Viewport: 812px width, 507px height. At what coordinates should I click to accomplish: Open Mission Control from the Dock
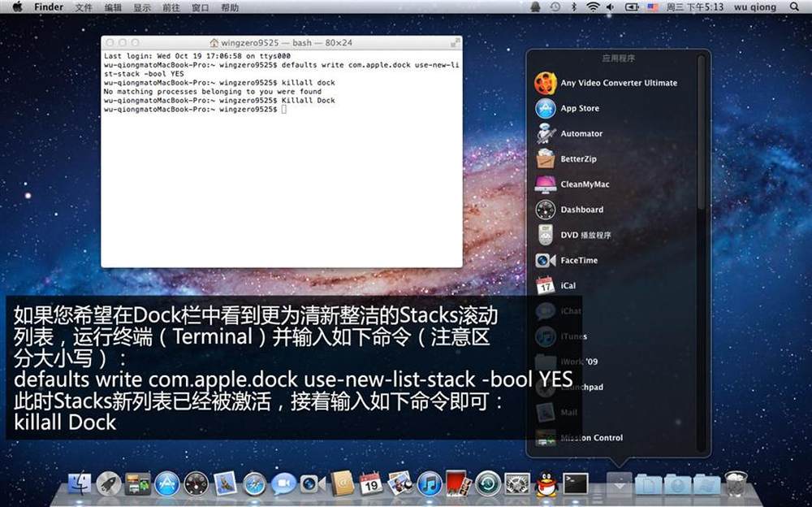[138, 484]
